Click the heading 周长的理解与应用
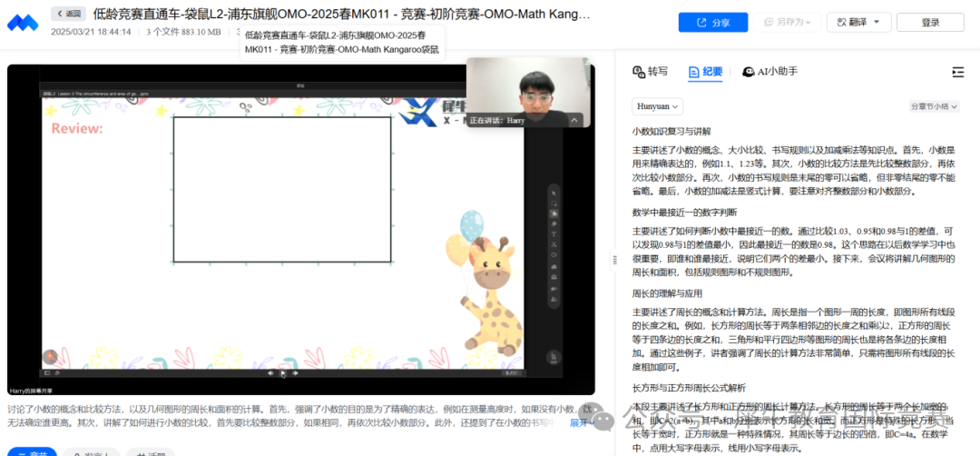The image size is (980, 456). [x=667, y=292]
